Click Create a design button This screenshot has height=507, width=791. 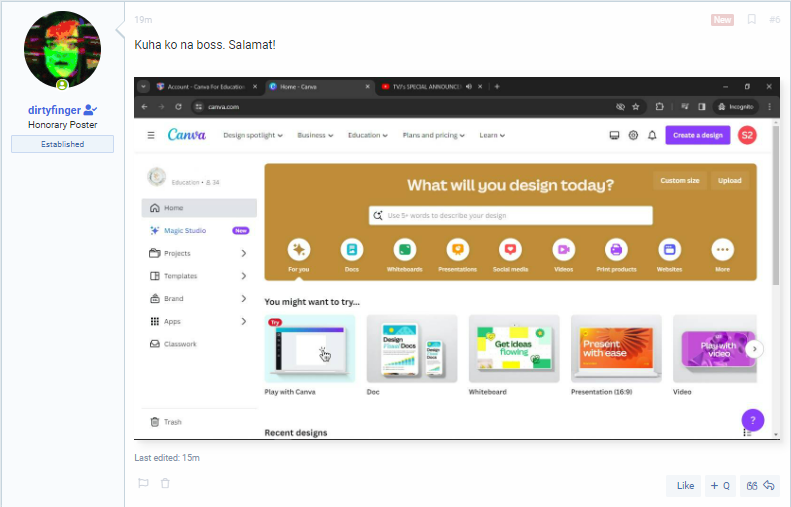(x=698, y=135)
